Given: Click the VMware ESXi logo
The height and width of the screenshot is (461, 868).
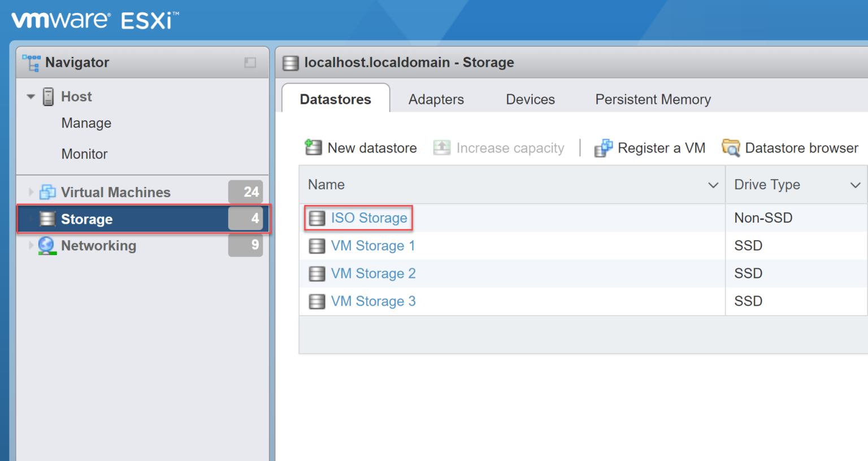Looking at the screenshot, I should click(x=95, y=20).
